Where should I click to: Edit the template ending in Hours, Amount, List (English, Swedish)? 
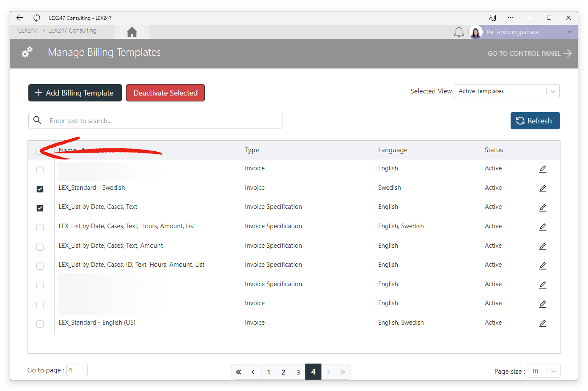pyautogui.click(x=543, y=227)
